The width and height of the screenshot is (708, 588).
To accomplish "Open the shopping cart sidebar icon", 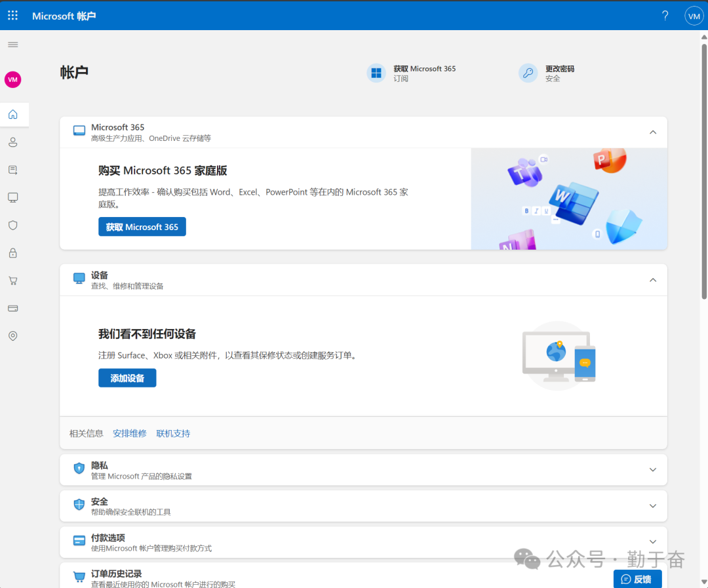I will (x=13, y=281).
